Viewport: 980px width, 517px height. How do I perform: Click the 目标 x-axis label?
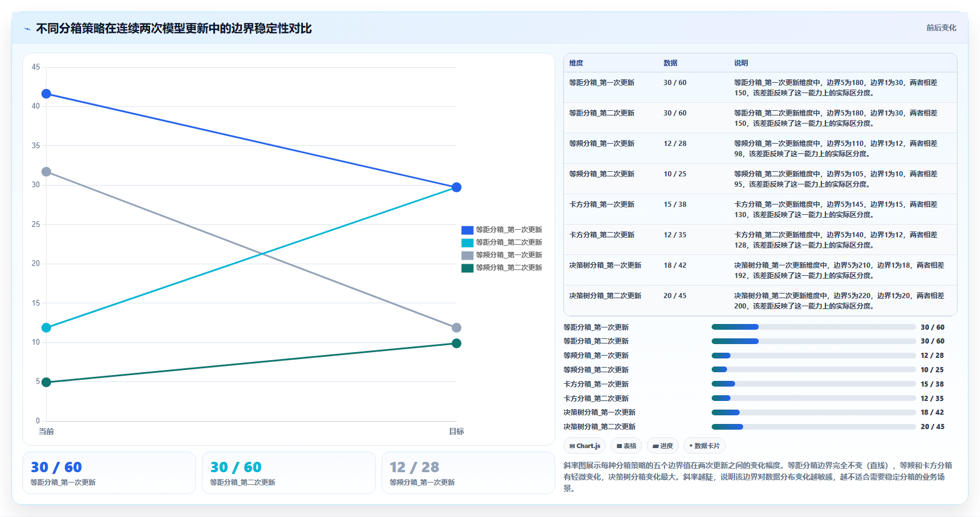456,431
